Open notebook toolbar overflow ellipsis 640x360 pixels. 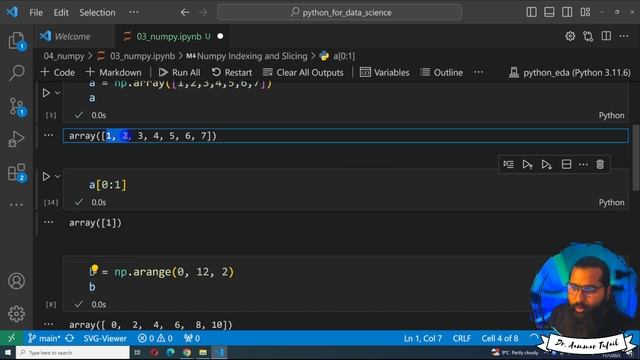click(x=478, y=72)
